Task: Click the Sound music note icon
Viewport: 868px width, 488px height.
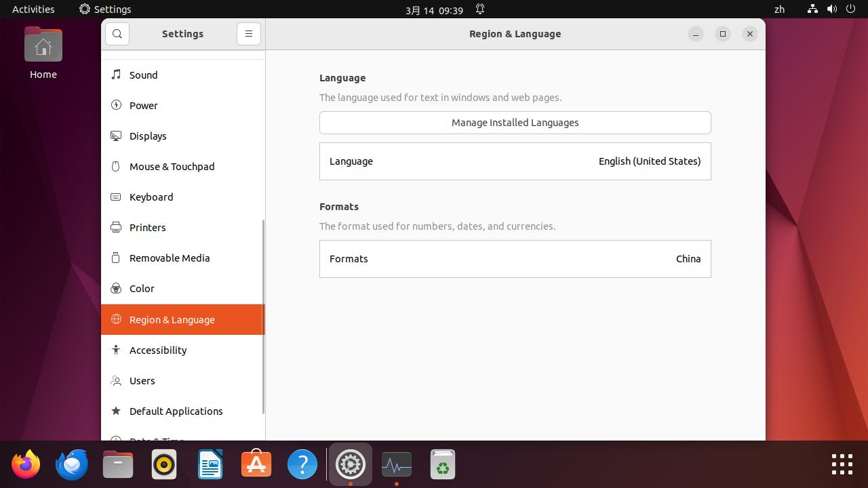Action: coord(116,75)
